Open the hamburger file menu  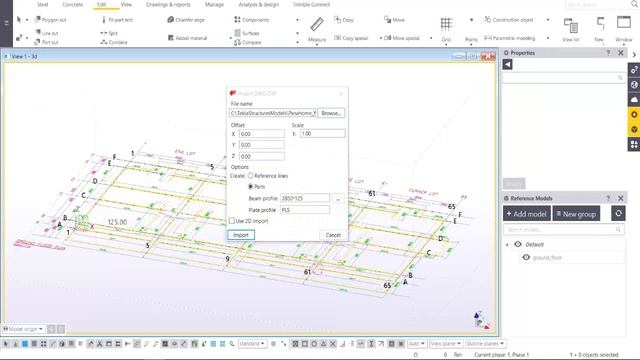[6, 23]
